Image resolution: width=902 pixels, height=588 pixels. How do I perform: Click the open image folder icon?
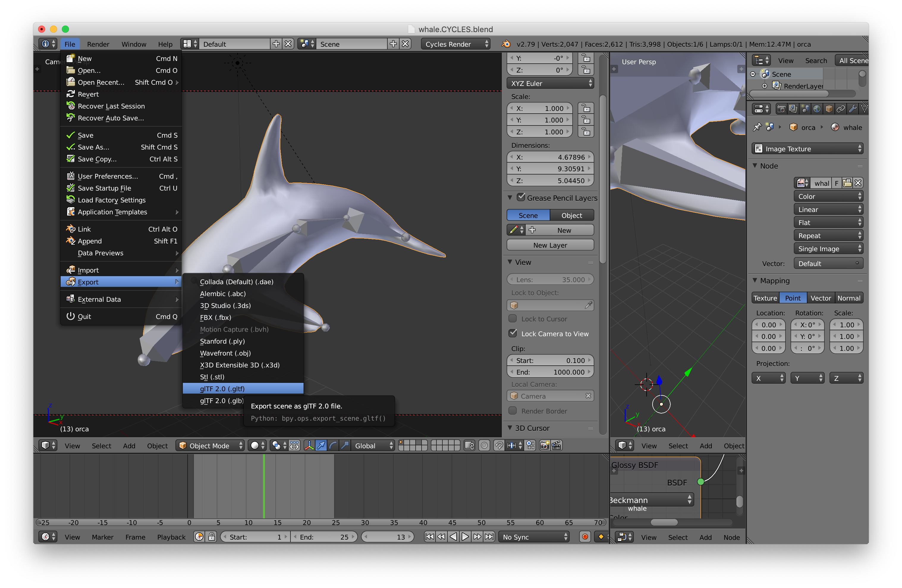(847, 183)
